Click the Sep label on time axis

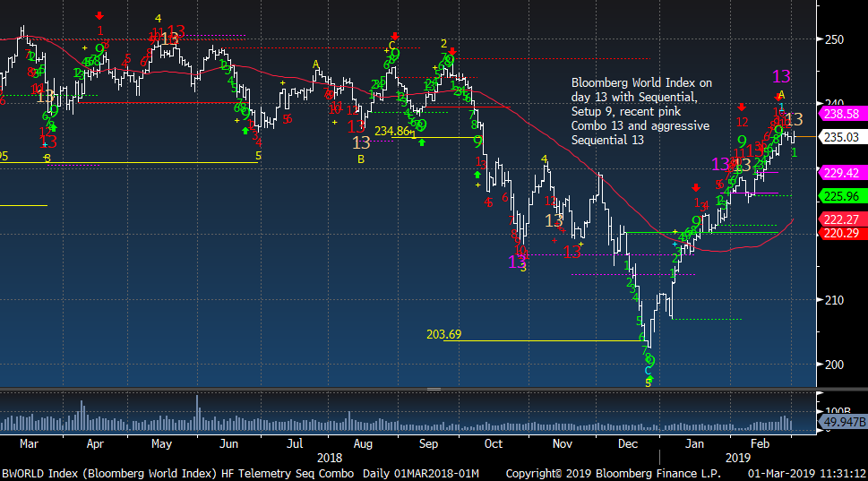coord(428,444)
